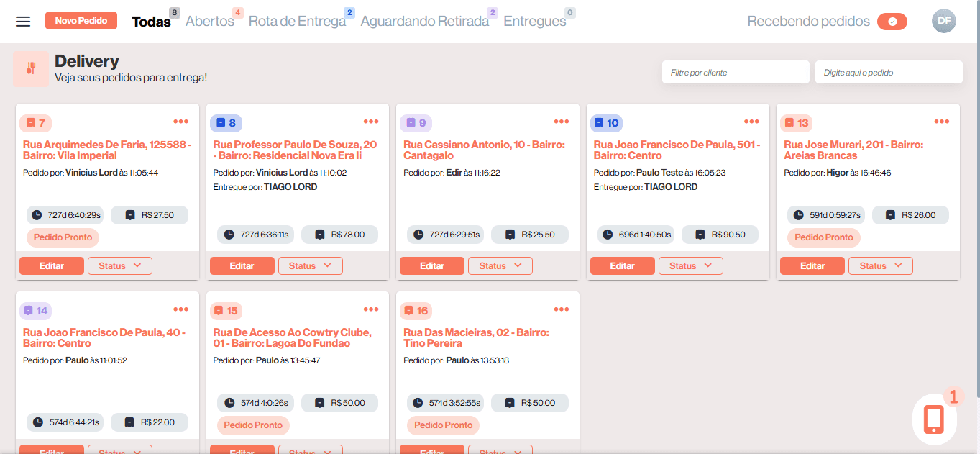Click the order 13 number badge
Viewport: 980px width, 454px height.
click(797, 123)
